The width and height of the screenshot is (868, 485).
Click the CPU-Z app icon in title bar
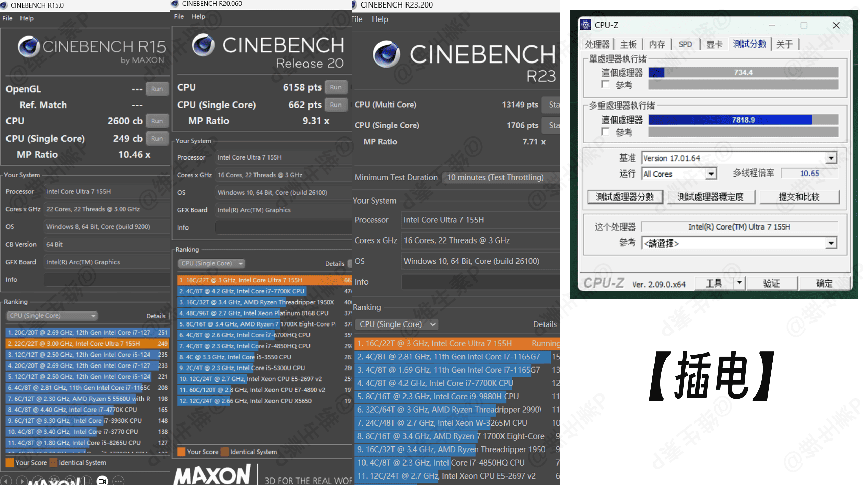tap(585, 25)
